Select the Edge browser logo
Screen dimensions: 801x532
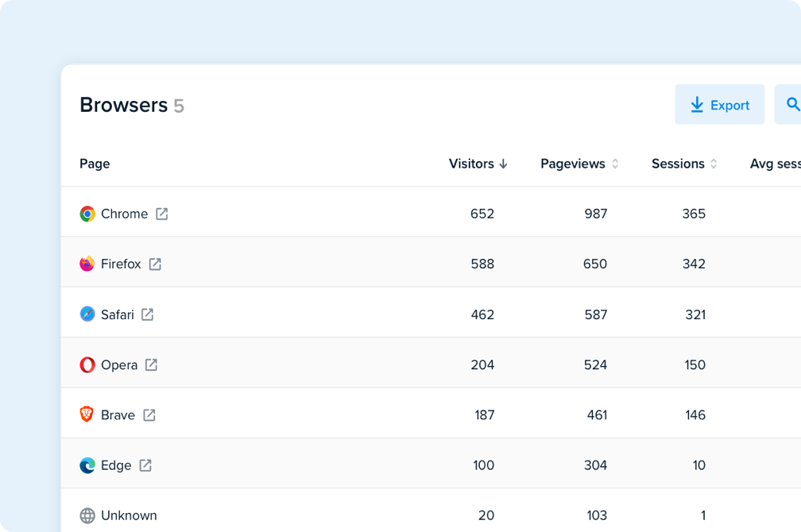pos(87,465)
